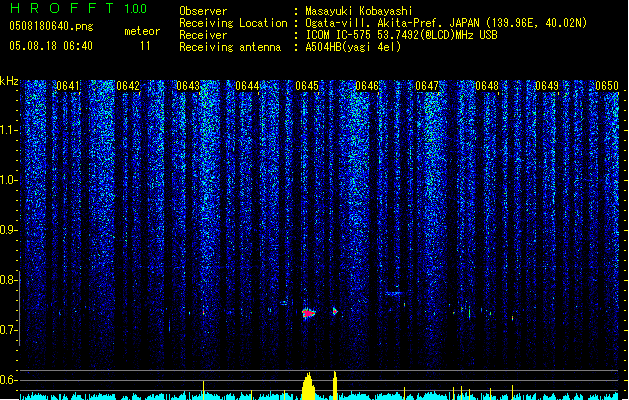Screen dimensions: 629x400
Task: Click the 0646 time marker
Action: [x=367, y=86]
